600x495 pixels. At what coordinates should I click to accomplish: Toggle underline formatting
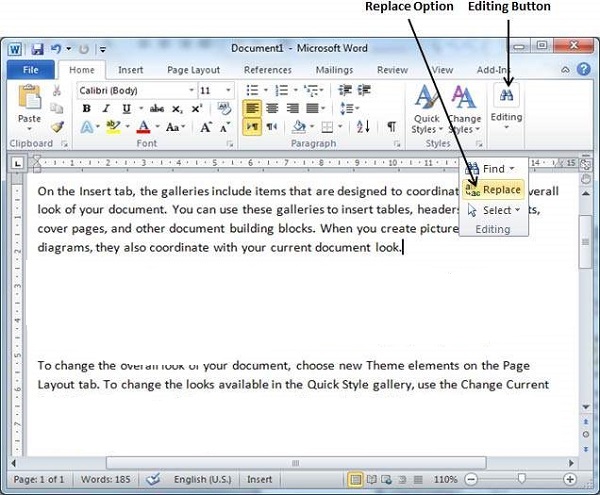pyautogui.click(x=126, y=109)
